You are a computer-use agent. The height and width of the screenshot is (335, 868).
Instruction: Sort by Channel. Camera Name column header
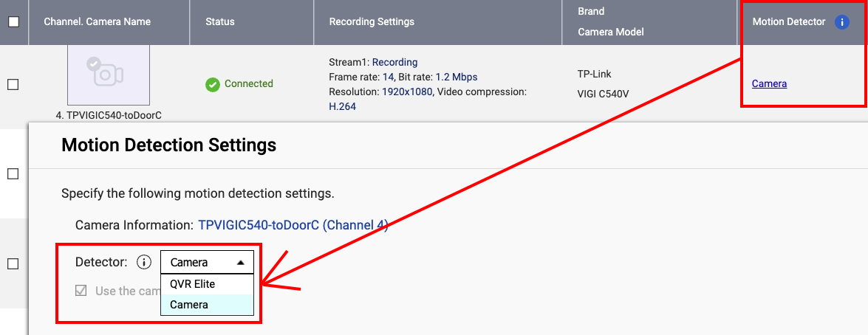(x=98, y=21)
